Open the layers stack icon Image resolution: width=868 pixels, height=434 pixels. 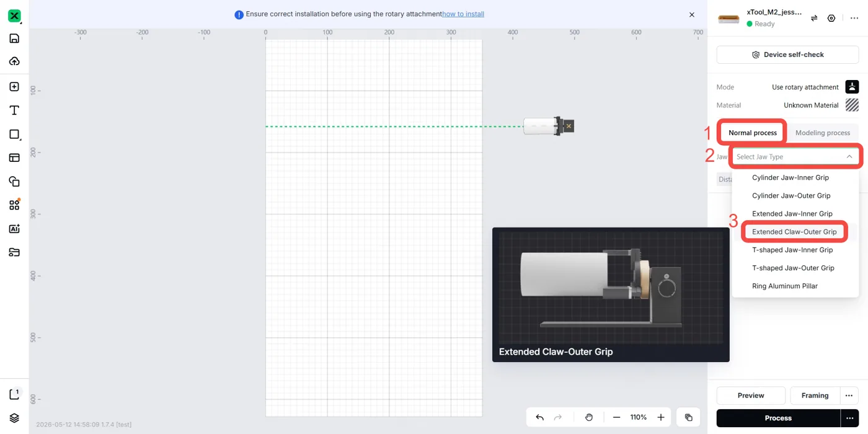coord(14,418)
